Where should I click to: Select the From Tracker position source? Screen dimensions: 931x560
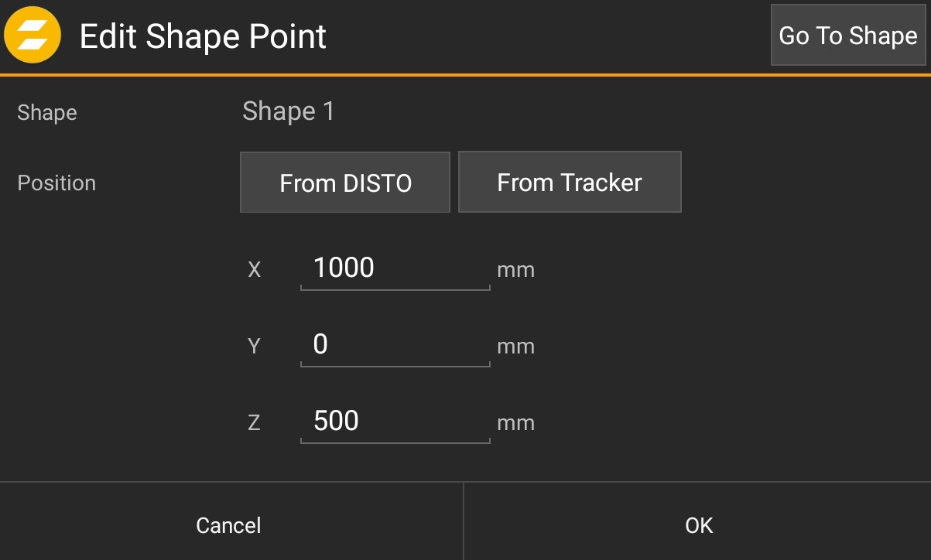570,182
